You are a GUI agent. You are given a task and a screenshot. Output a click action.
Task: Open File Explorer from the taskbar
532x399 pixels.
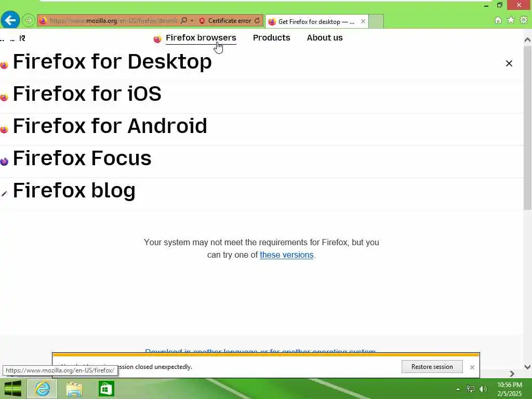[x=74, y=389]
